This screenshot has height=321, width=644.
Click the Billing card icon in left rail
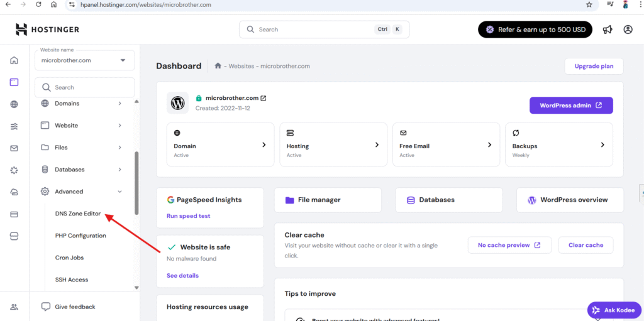[x=14, y=214]
